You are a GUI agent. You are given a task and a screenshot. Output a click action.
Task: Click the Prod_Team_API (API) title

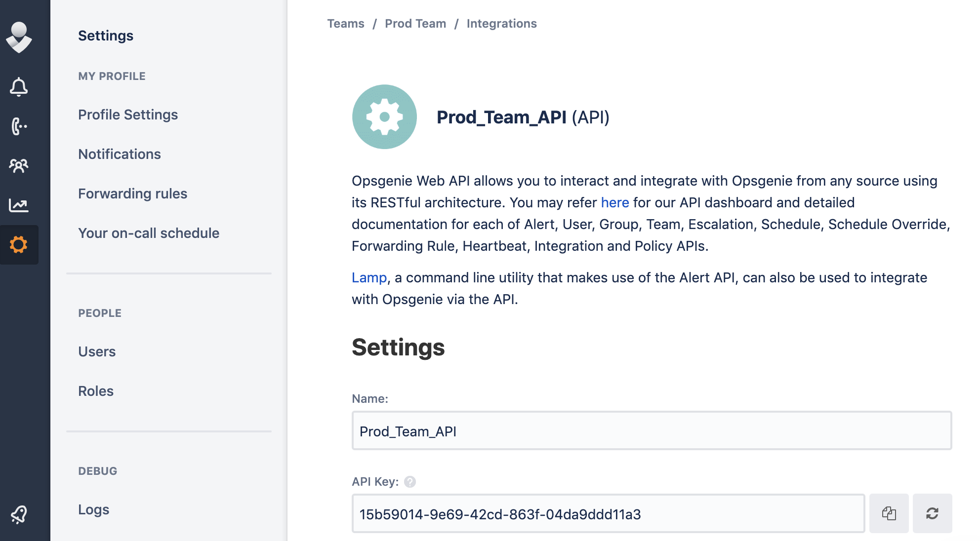pyautogui.click(x=523, y=117)
